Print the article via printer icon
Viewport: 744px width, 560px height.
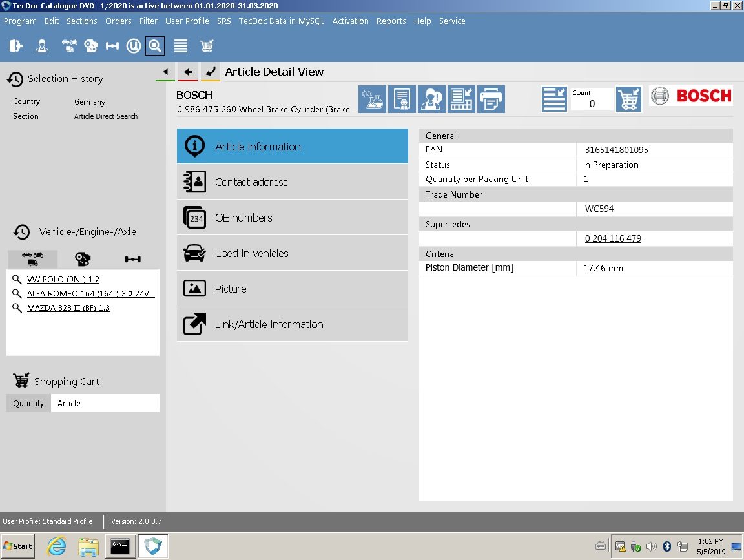coord(491,99)
